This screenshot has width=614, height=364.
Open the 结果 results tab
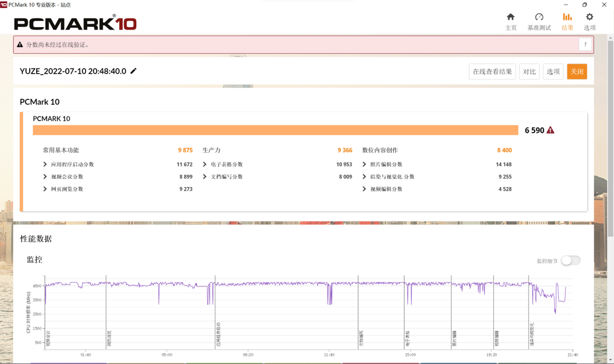point(567,22)
